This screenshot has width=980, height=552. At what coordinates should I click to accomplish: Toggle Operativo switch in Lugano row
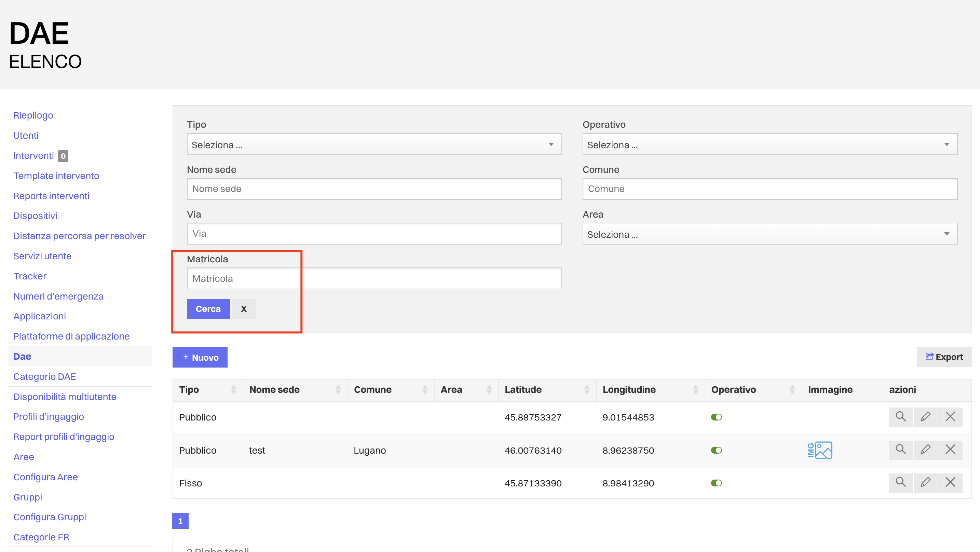[x=716, y=451]
